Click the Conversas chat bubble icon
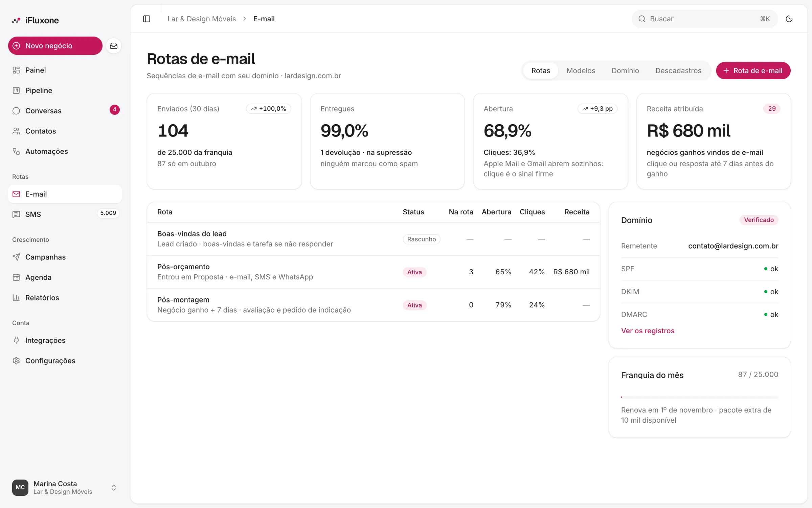Screen dimensions: 812x508 16,111
